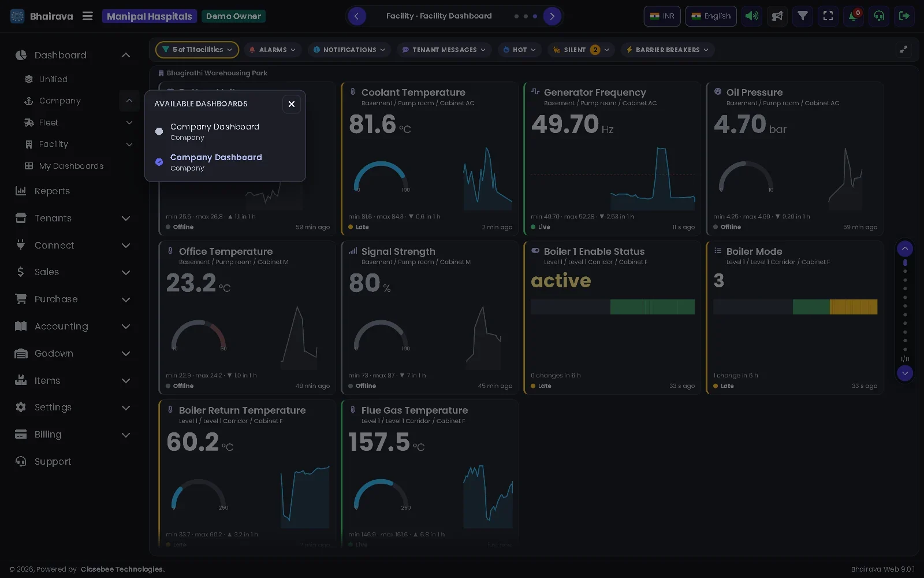
Task: Select the INR currency button
Action: [x=662, y=16]
